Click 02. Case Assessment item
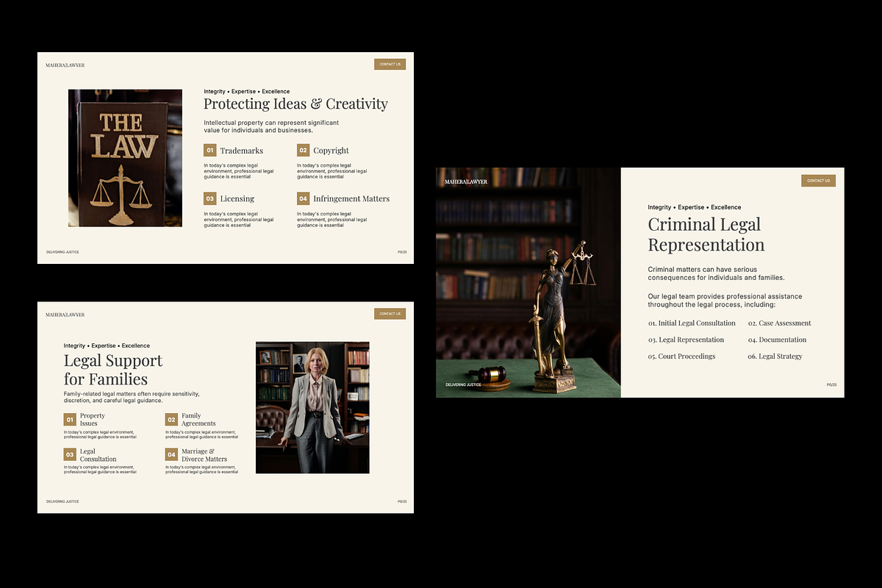 pyautogui.click(x=780, y=323)
